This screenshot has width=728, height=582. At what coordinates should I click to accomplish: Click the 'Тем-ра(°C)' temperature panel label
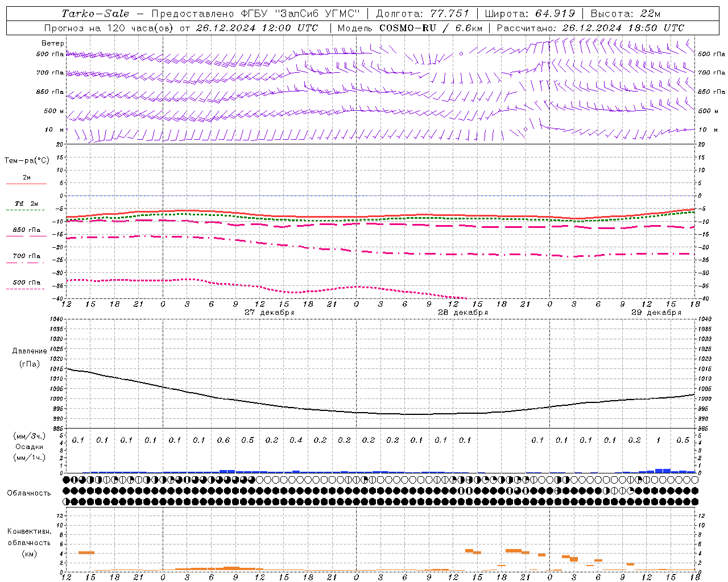coord(27,161)
